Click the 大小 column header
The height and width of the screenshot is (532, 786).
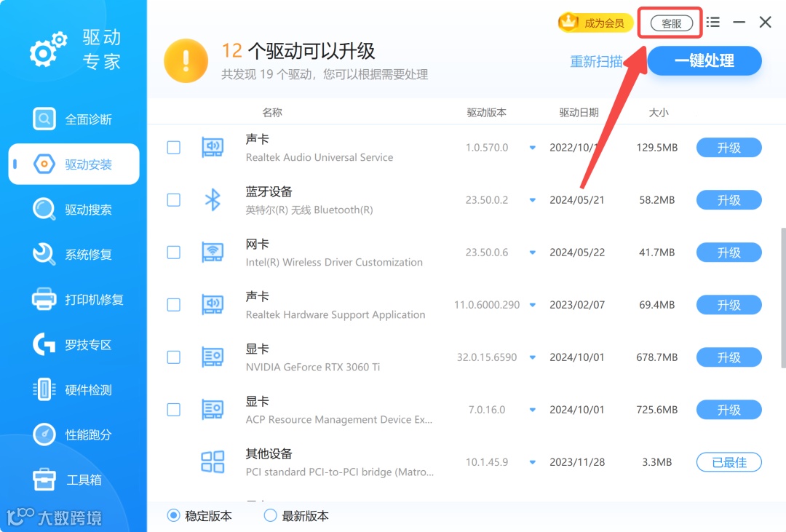658,112
